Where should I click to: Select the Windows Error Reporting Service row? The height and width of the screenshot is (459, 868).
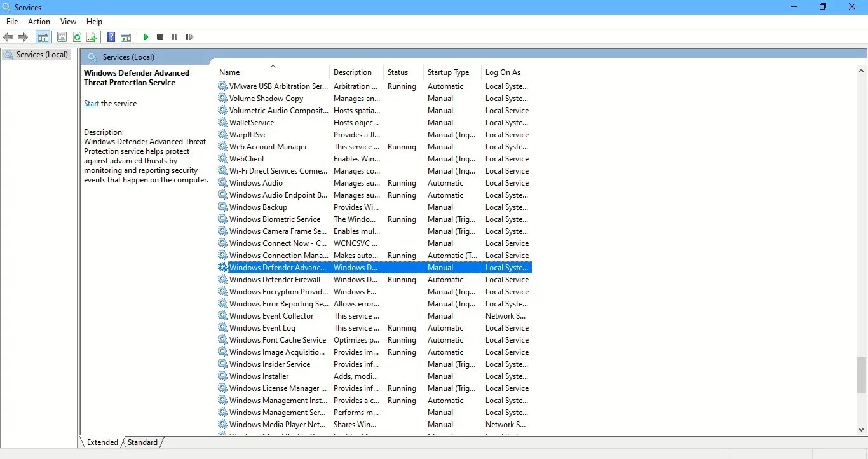coord(375,303)
